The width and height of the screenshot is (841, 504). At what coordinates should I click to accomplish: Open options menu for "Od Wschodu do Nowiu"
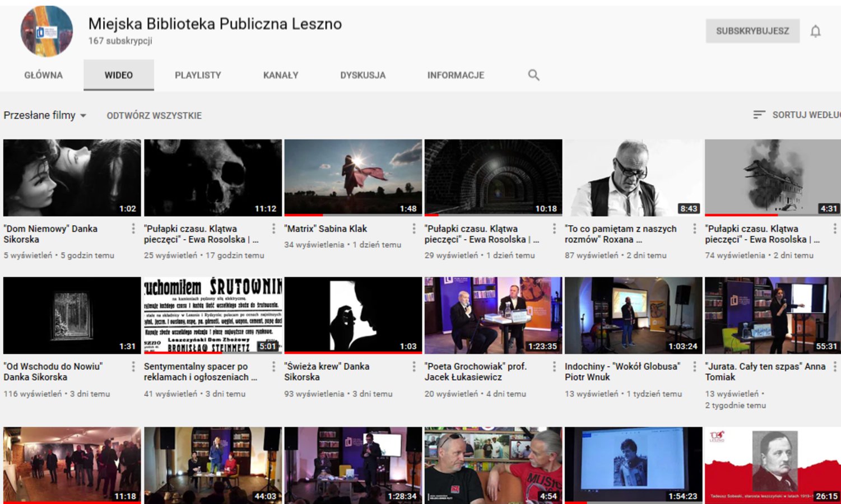pos(133,366)
